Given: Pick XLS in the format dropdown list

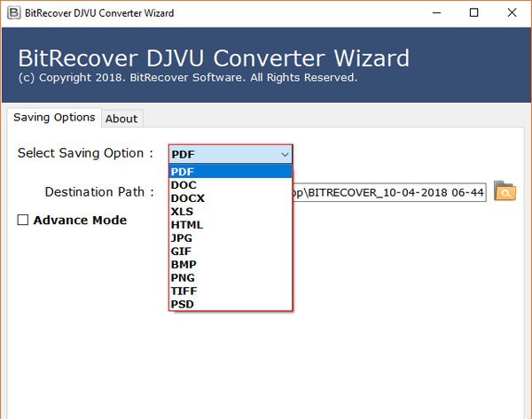Looking at the screenshot, I should (231, 211).
